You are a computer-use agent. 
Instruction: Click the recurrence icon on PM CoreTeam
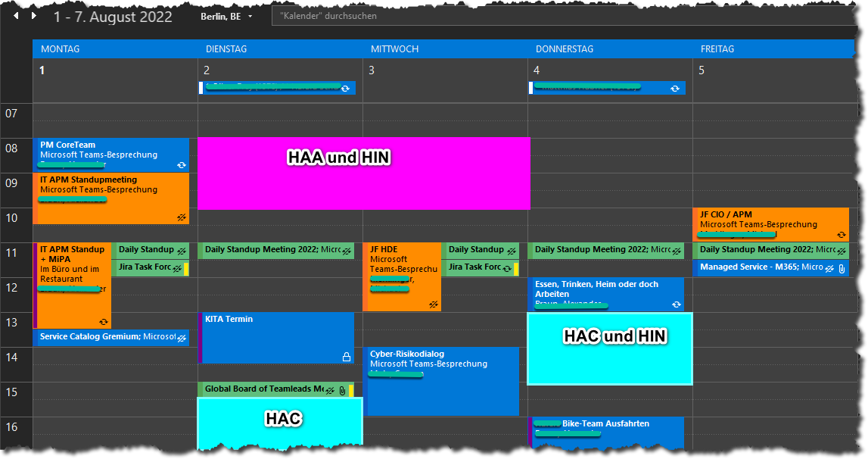coord(181,165)
